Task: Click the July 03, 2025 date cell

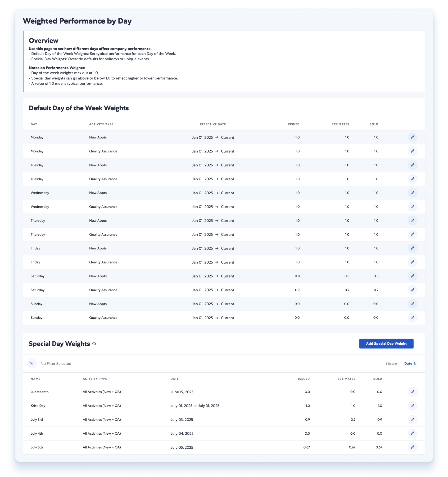Action: [x=182, y=420]
